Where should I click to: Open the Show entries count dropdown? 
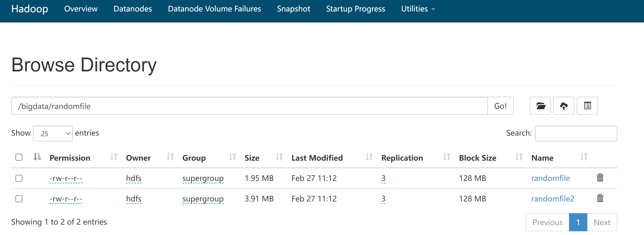pyautogui.click(x=53, y=133)
